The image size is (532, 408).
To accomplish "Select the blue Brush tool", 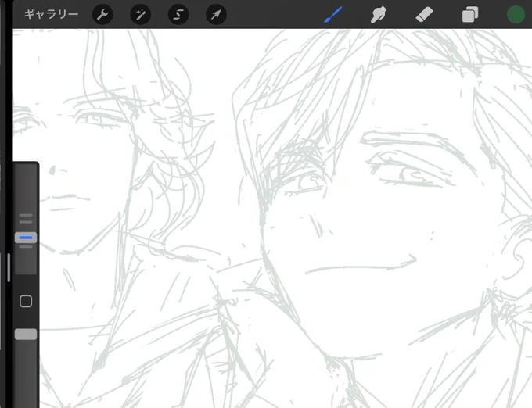I will coord(332,15).
